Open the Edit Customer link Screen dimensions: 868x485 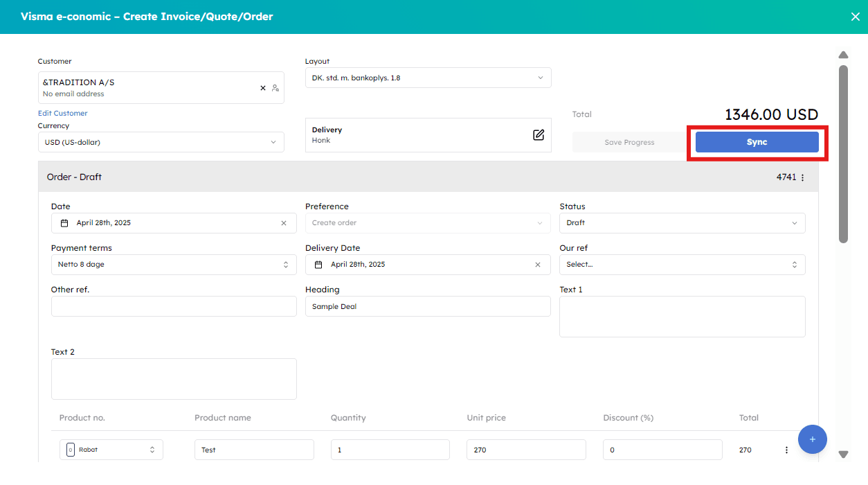coord(63,113)
